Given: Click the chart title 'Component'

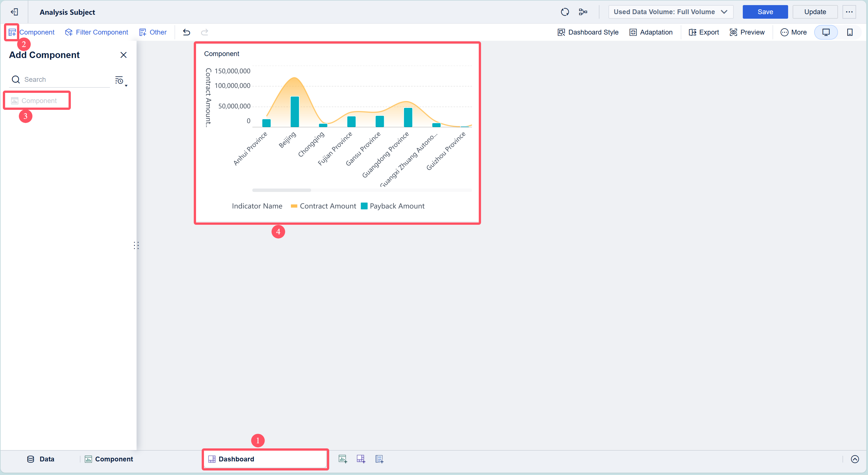Looking at the screenshot, I should pos(221,54).
